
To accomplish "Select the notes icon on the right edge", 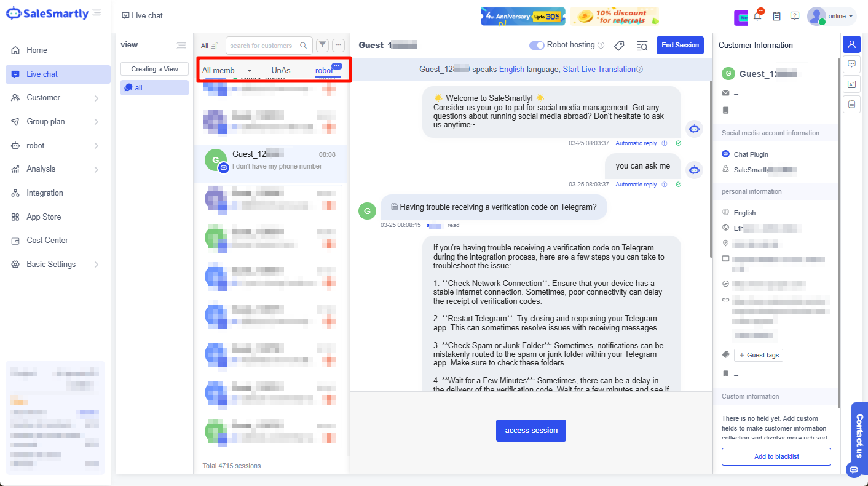I will click(x=851, y=104).
